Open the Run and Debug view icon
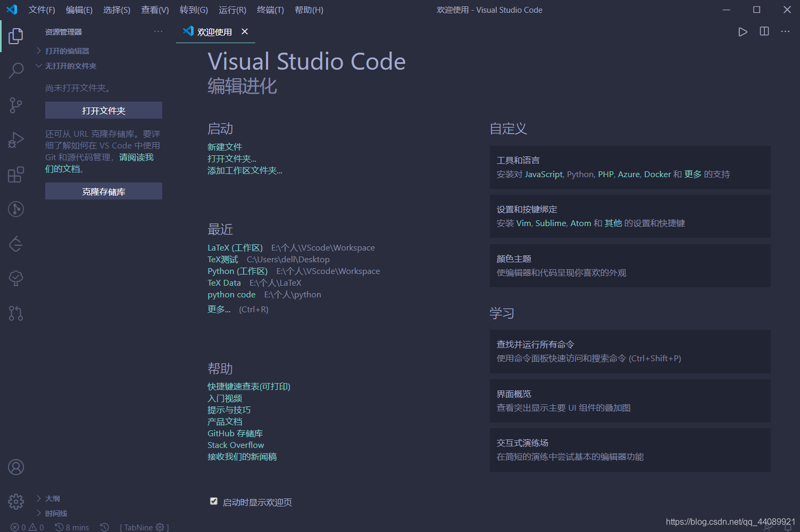This screenshot has height=532, width=800. [16, 140]
